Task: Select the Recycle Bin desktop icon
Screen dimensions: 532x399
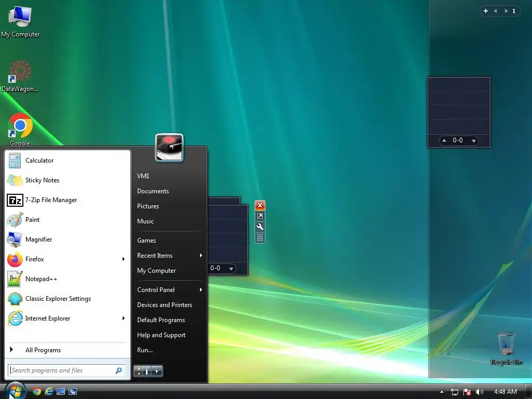Action: click(x=506, y=349)
